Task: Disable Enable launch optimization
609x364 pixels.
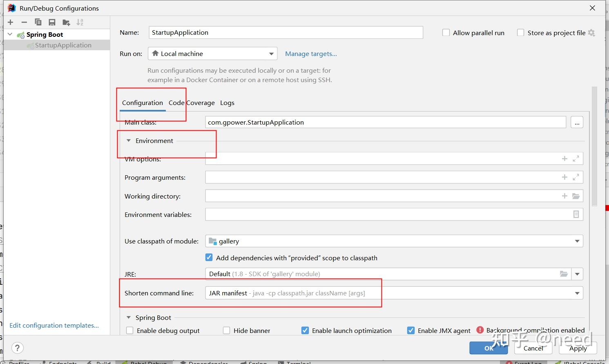Action: point(305,330)
